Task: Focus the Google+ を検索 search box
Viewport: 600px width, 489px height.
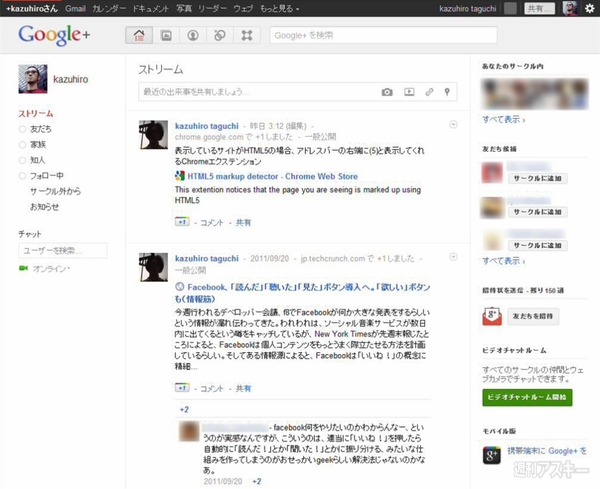Action: coord(383,36)
